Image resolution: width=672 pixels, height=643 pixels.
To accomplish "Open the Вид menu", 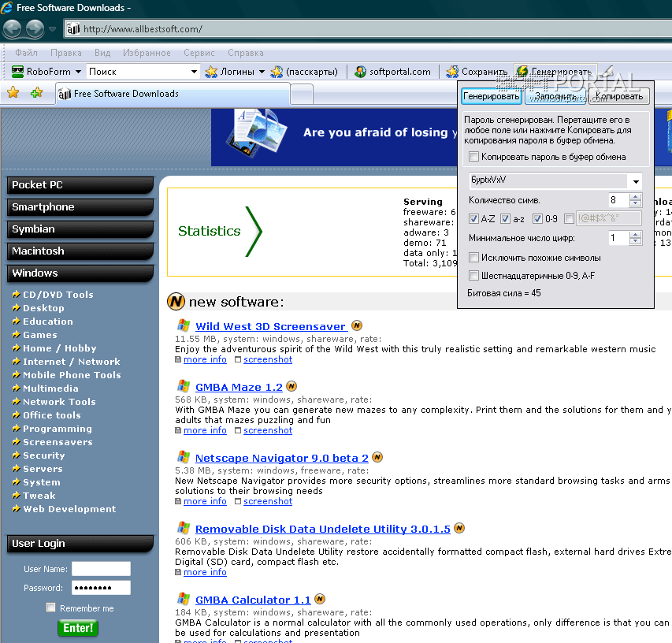I will click(x=102, y=53).
